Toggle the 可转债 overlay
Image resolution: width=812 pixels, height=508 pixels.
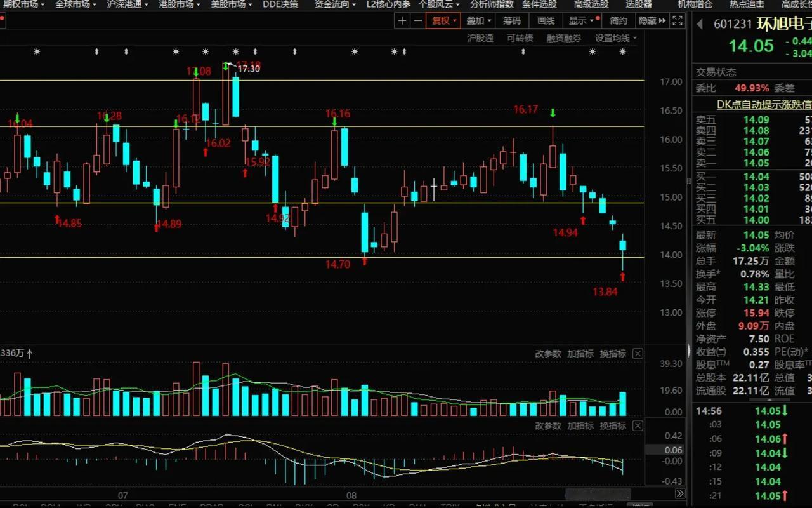520,38
